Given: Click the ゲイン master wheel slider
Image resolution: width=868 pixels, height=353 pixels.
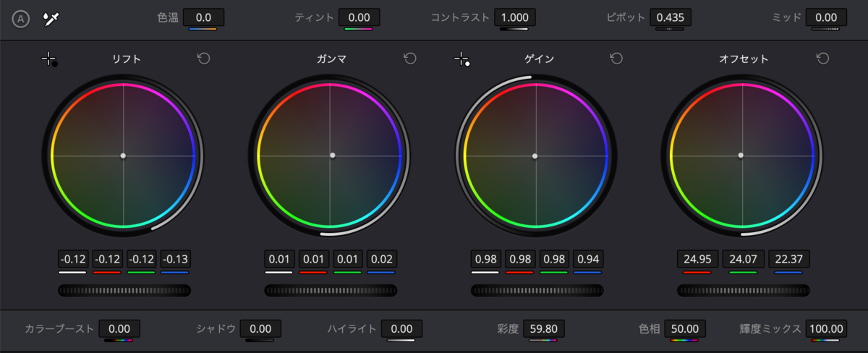Looking at the screenshot, I should [x=537, y=290].
